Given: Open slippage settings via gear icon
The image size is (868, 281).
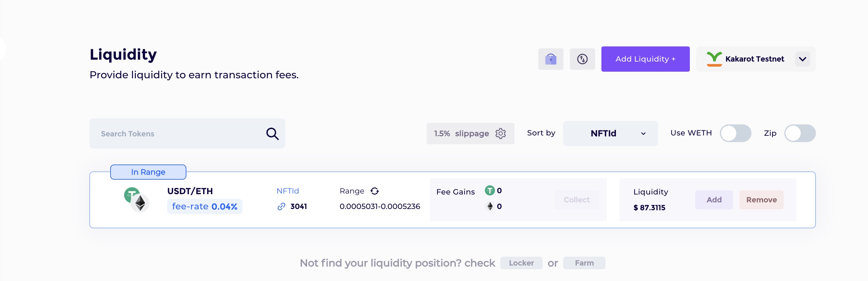Looking at the screenshot, I should pos(501,134).
